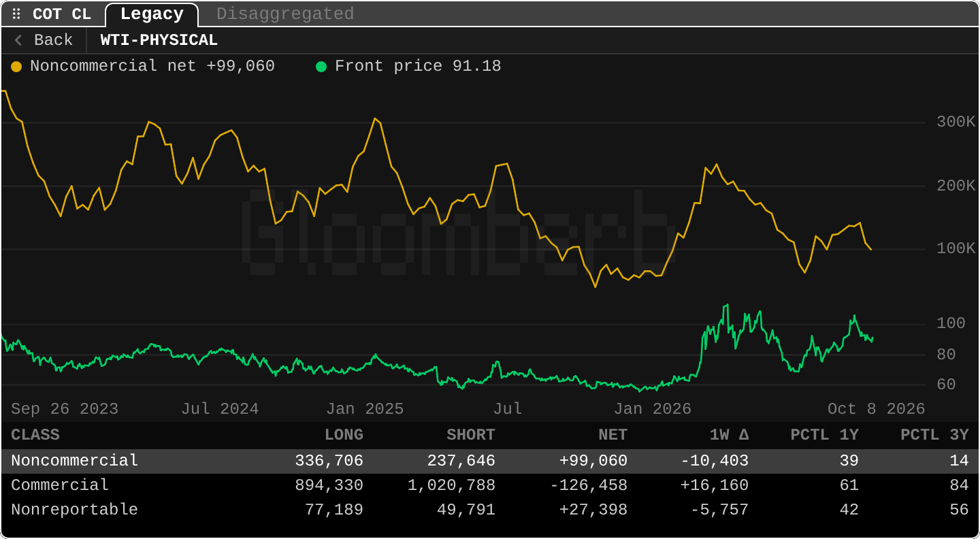Click the Back chevron arrow icon
This screenshot has width=980, height=539.
pos(19,40)
